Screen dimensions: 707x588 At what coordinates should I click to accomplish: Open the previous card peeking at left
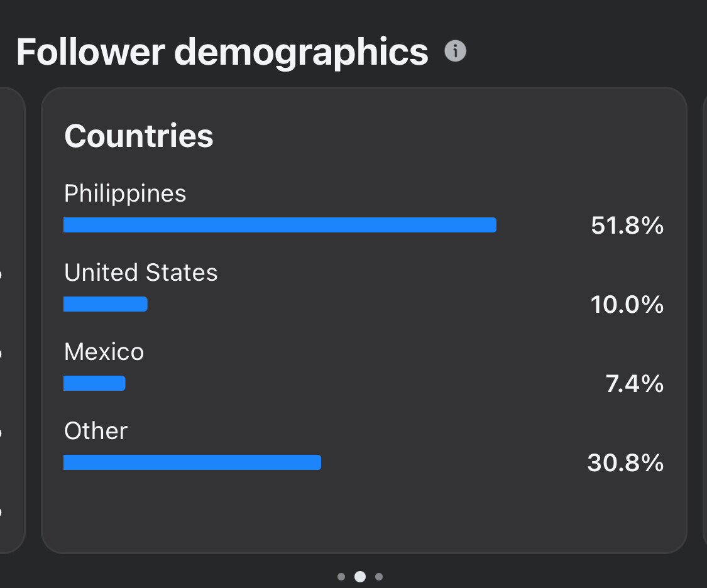tap(12, 320)
